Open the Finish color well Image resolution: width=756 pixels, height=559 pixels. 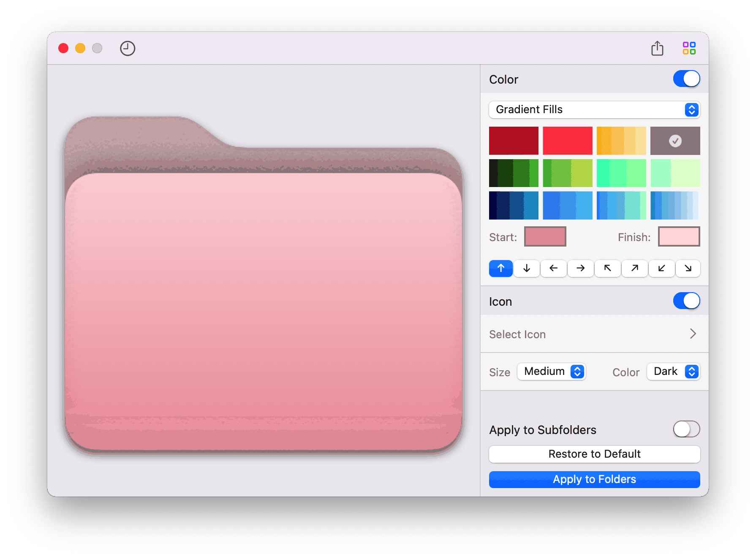point(679,236)
